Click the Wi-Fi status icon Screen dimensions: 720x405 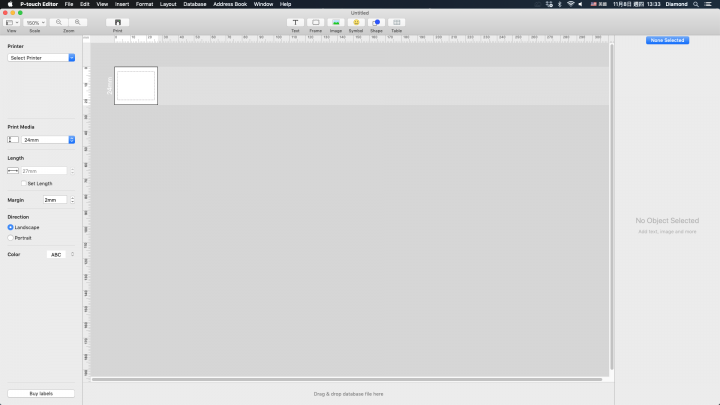570,4
